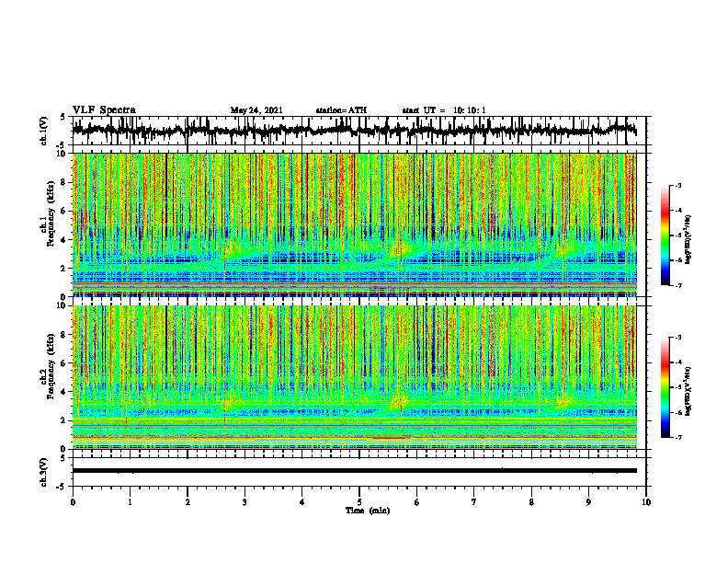Select the date "May 24, 2021"
Image resolution: width=728 pixels, height=563 pixels.
256,110
